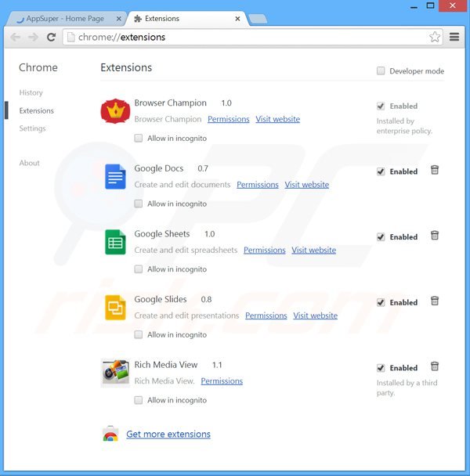View Google Slides Permissions
Image resolution: width=470 pixels, height=476 pixels.
pos(266,316)
